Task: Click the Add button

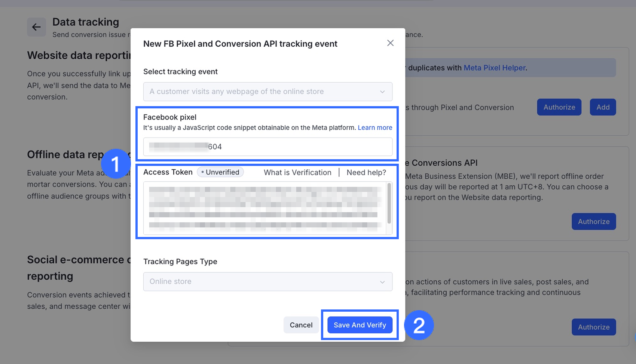Action: [x=603, y=107]
